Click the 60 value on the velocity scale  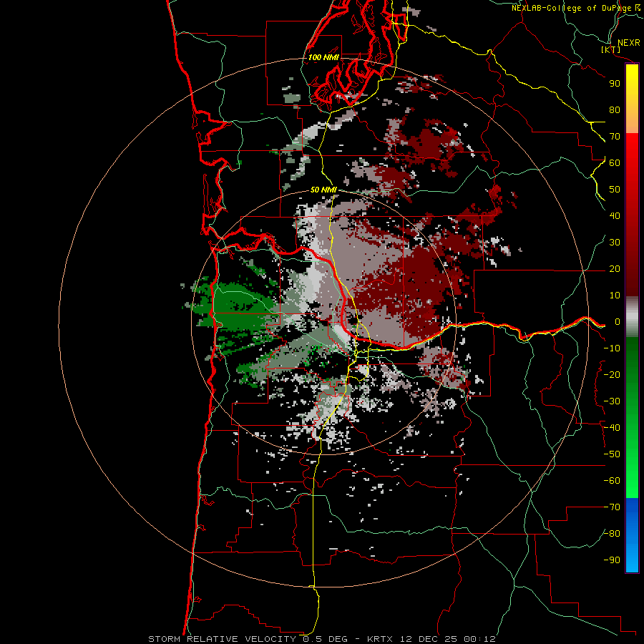point(615,162)
